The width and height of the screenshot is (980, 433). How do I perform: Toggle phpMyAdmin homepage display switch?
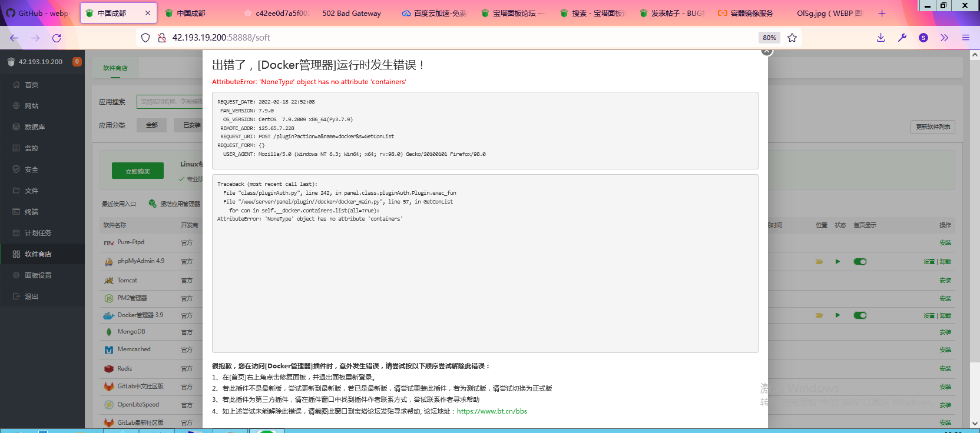pyautogui.click(x=860, y=262)
